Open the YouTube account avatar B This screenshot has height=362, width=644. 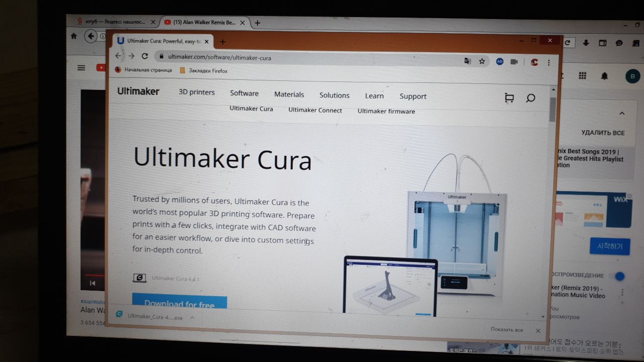(x=633, y=76)
